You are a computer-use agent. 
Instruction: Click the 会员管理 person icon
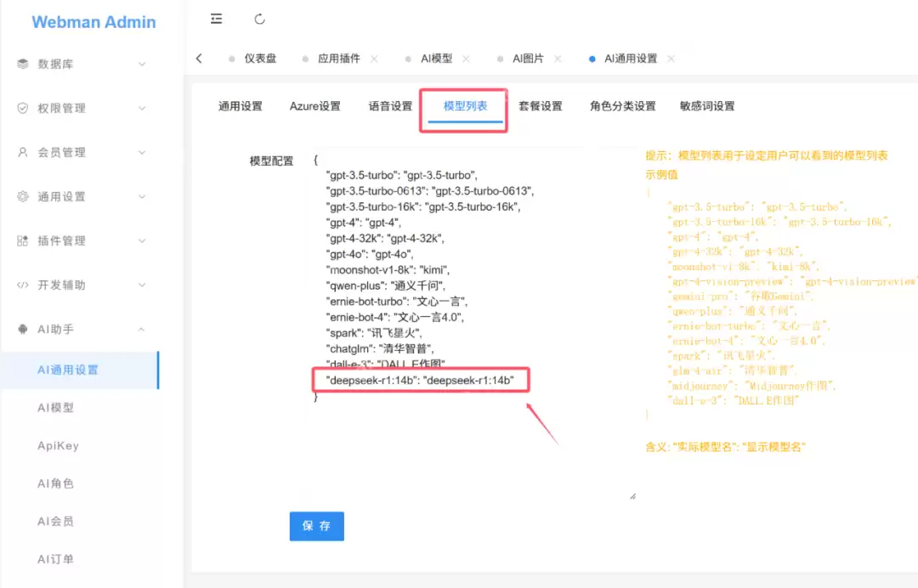[21, 152]
